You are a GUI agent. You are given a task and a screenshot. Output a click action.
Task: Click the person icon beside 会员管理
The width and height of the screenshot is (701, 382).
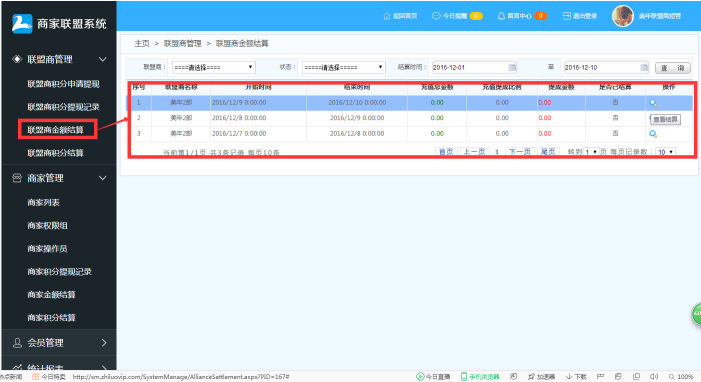(x=17, y=343)
